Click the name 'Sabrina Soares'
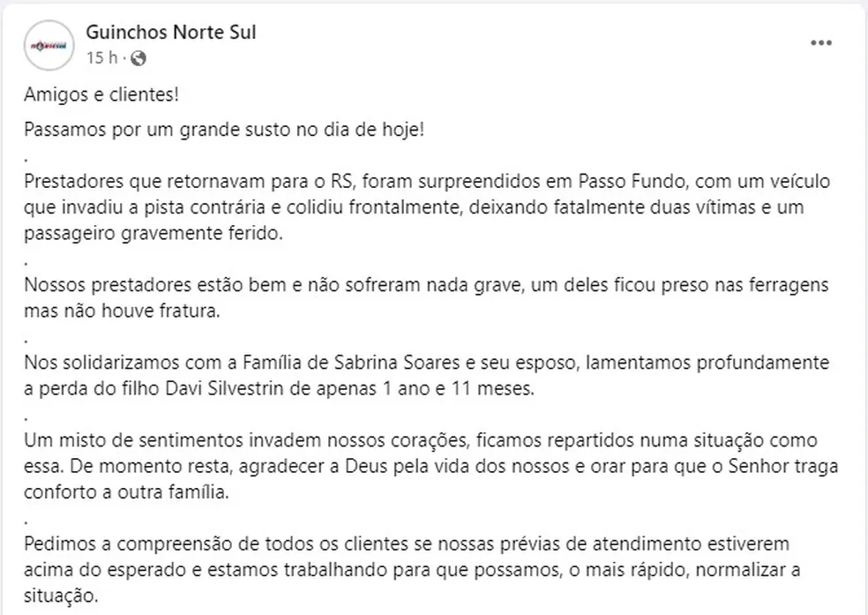The height and width of the screenshot is (615, 868). [397, 363]
